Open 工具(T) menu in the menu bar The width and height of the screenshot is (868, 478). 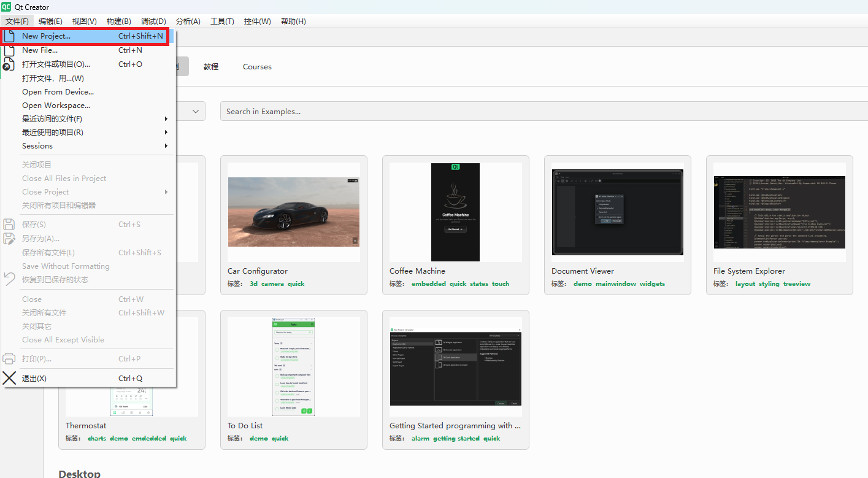[222, 21]
